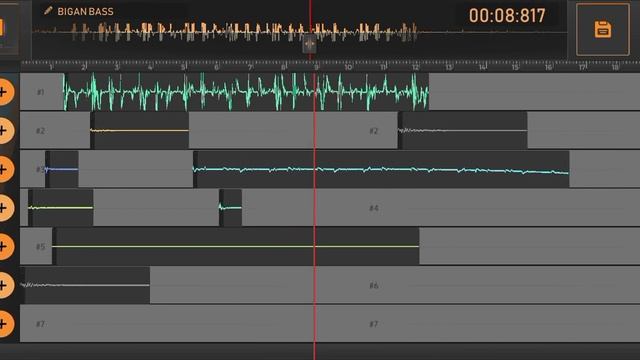Viewport: 640px width, 360px height.
Task: Jump to ruler marker 1
Action: tap(51, 67)
